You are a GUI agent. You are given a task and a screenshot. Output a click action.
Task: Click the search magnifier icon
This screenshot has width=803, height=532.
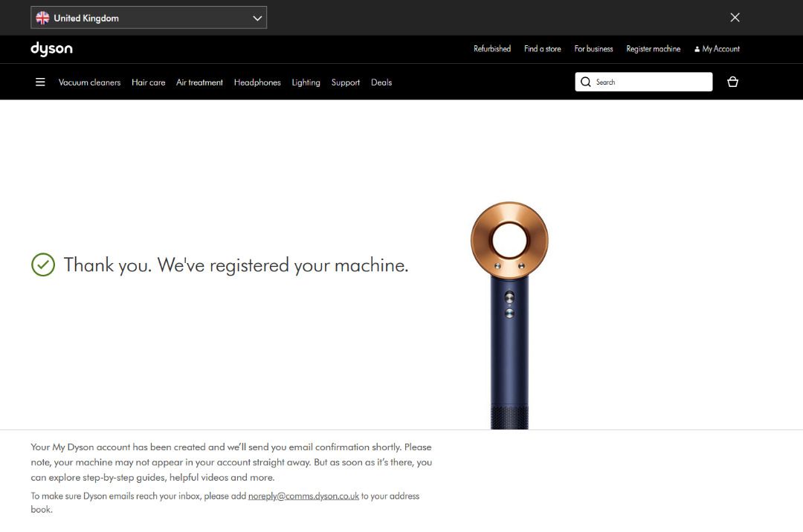point(585,82)
